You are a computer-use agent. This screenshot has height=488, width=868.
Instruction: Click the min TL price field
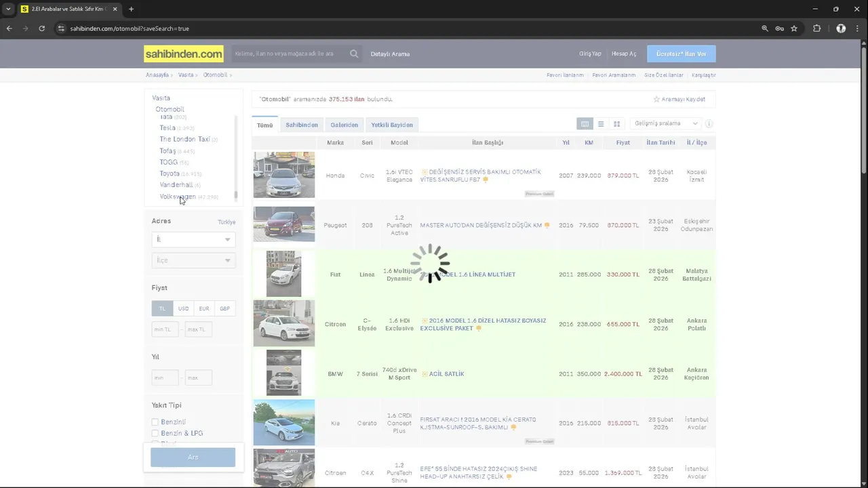point(165,329)
